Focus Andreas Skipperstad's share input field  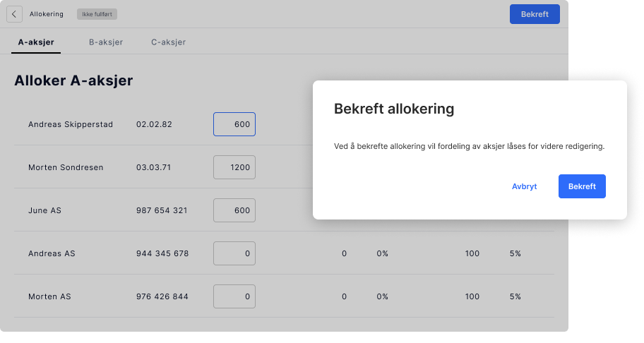point(234,124)
